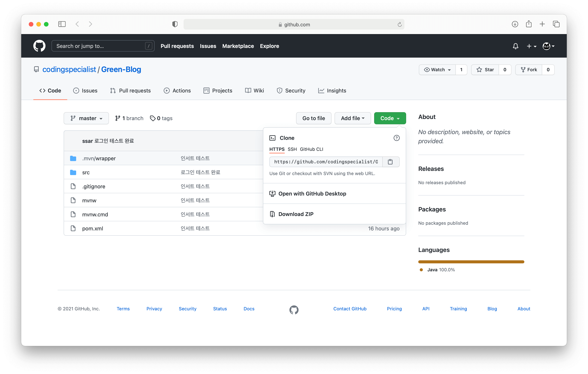The width and height of the screenshot is (588, 374).
Task: Fork the repository
Action: tap(529, 70)
